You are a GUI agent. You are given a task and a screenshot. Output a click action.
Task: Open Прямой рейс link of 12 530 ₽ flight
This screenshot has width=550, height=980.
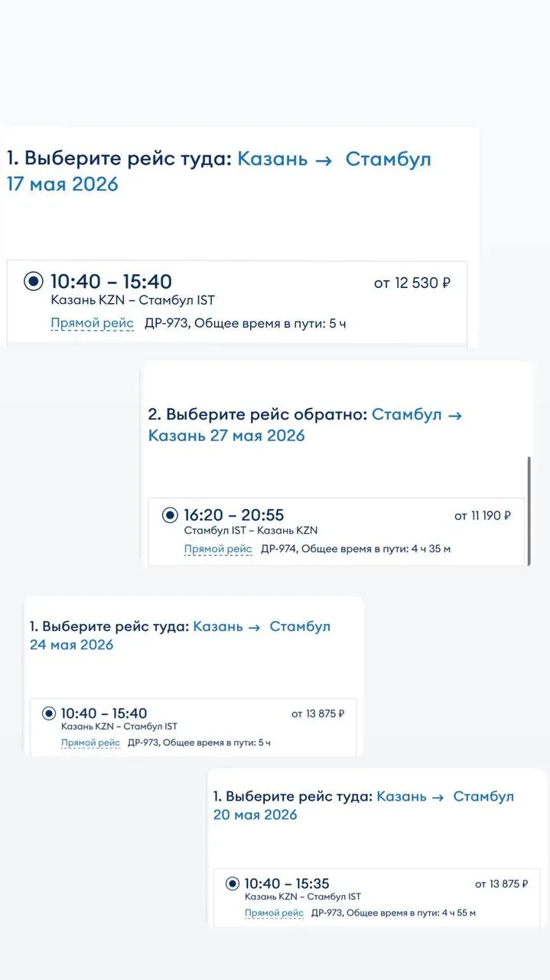(92, 323)
